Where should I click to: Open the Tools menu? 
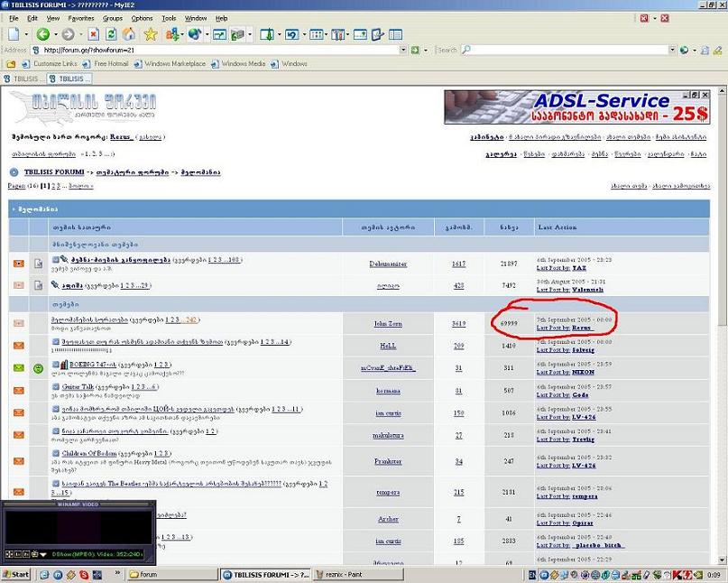169,18
